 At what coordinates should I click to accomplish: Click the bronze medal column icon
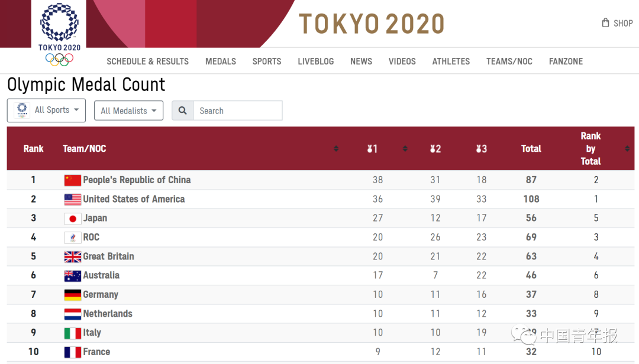[x=481, y=149]
